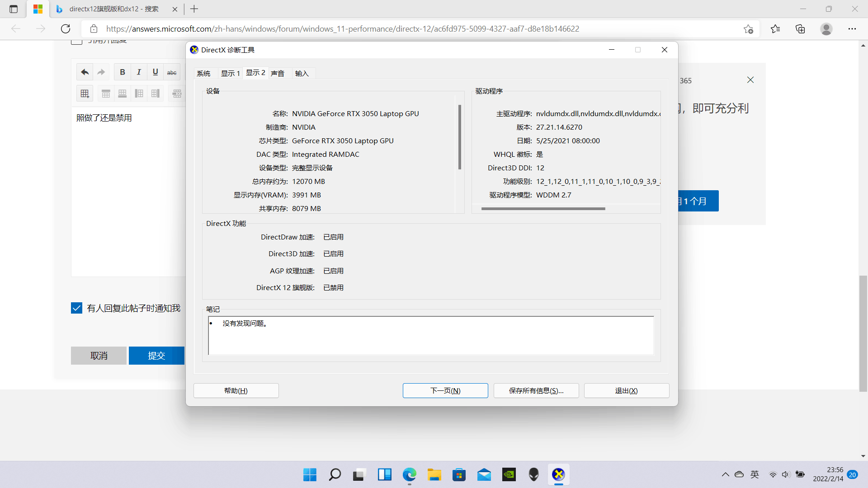Click 保存所有信息(S)... button
Viewport: 868px width, 488px height.
536,391
